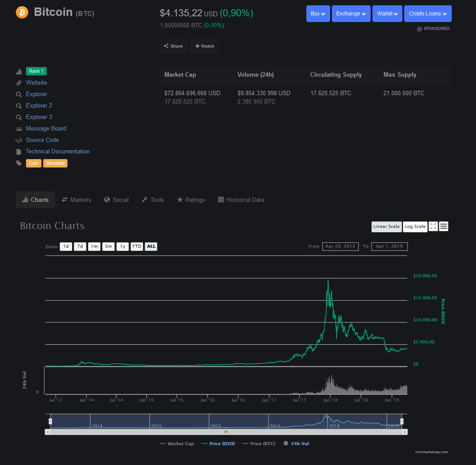Click the orange Bitcoin logo icon
The image size is (476, 465).
(x=22, y=12)
